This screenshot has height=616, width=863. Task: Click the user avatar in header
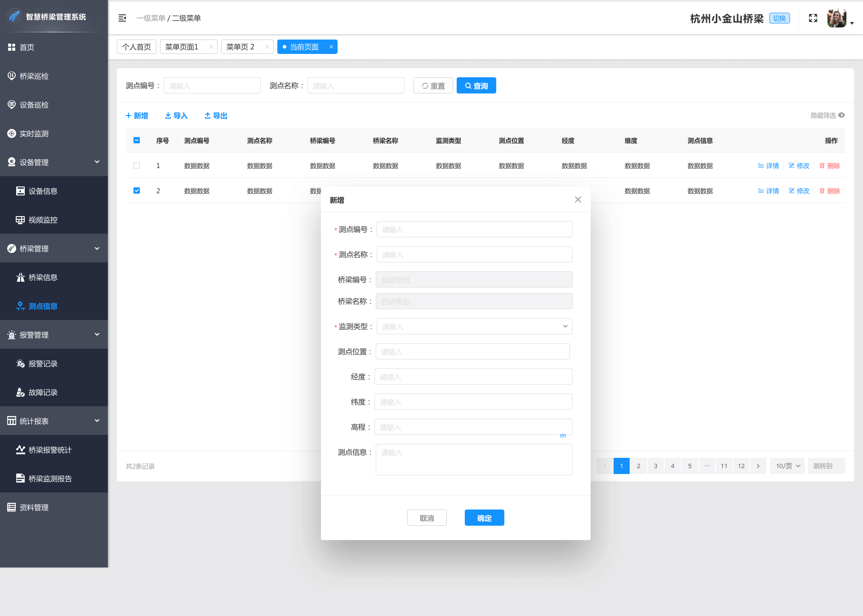pyautogui.click(x=836, y=18)
